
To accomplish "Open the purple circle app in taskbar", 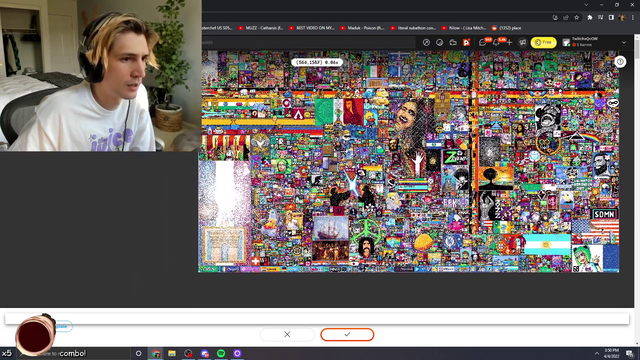I will [237, 353].
